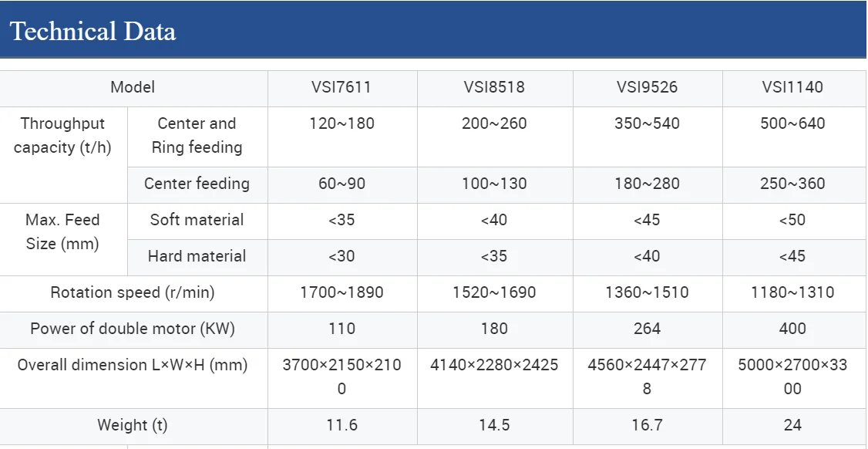Click the Hard material row label
The height and width of the screenshot is (449, 868).
click(197, 256)
